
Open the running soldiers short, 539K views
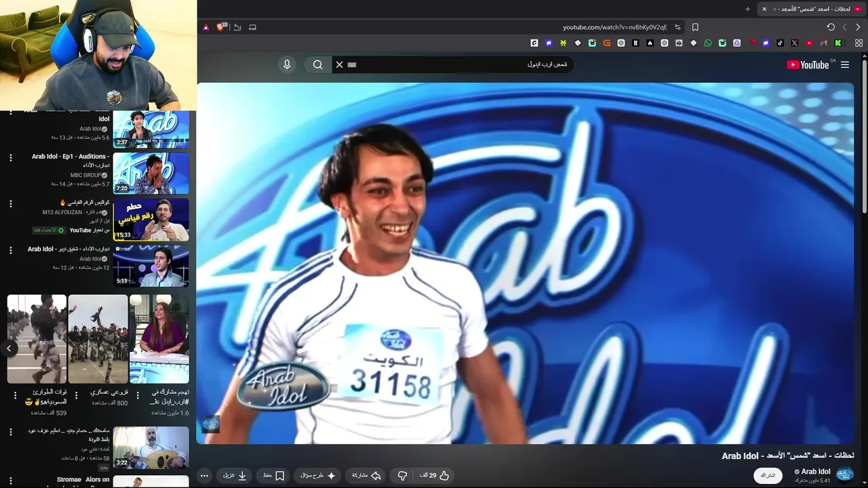(x=37, y=339)
